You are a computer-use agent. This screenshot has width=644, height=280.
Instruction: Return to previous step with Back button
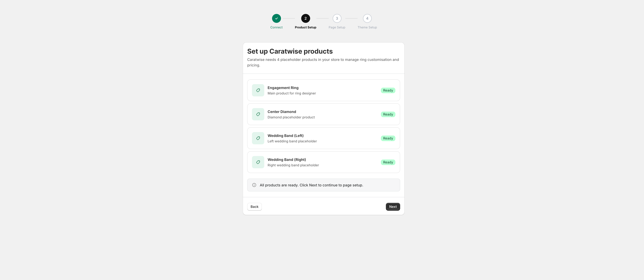pyautogui.click(x=254, y=207)
